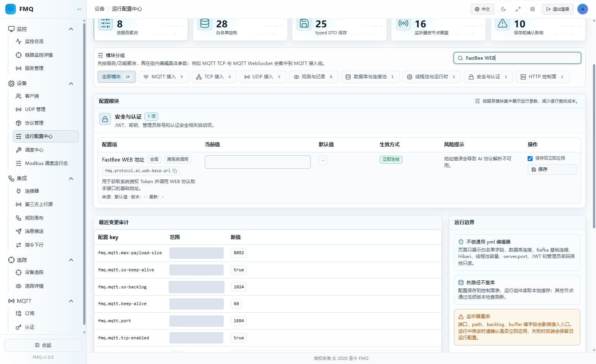Select the 全部模块 filter tab
Screen dimensions: 596x364
[117, 77]
